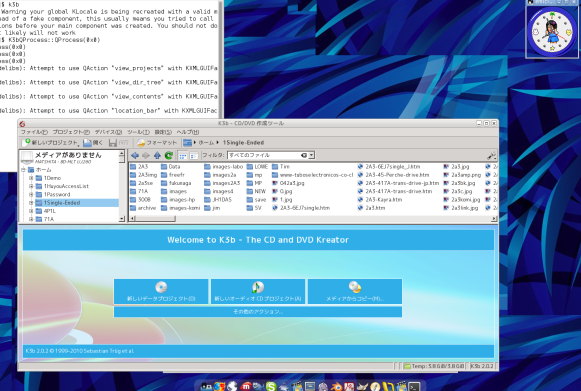Switch the file browser to icon view
The width and height of the screenshot is (581, 391).
pos(182,156)
